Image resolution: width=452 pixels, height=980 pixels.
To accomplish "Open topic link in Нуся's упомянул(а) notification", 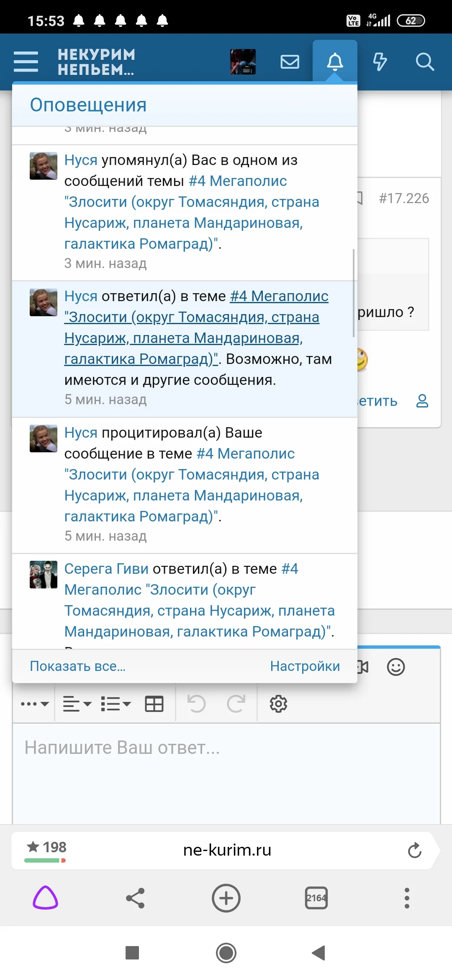I will point(192,212).
